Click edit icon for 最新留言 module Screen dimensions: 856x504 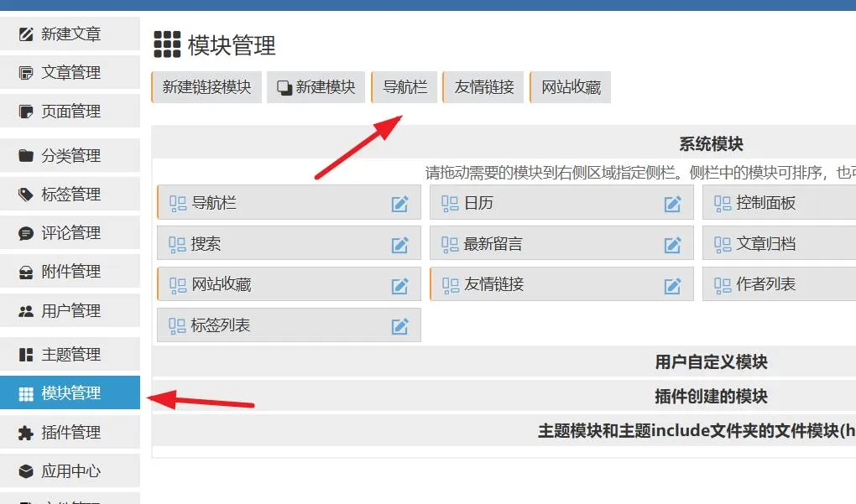click(672, 245)
